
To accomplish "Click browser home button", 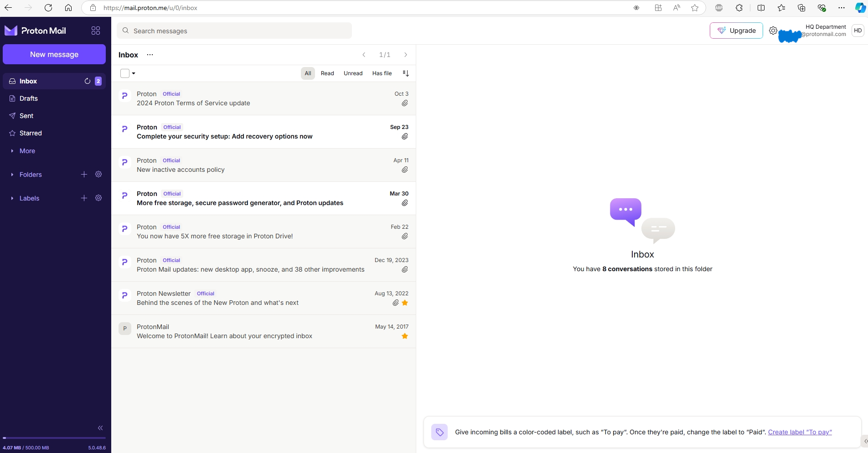I will click(68, 8).
